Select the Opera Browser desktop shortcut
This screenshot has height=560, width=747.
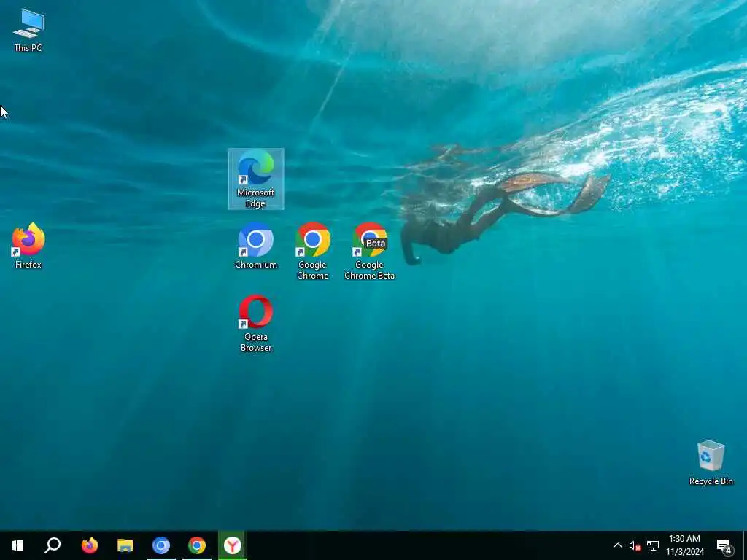(256, 323)
